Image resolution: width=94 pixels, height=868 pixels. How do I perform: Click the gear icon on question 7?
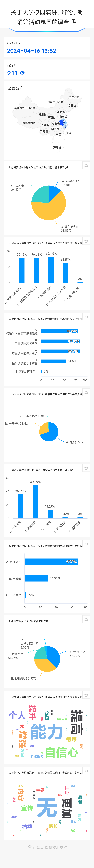[x=86, y=620]
